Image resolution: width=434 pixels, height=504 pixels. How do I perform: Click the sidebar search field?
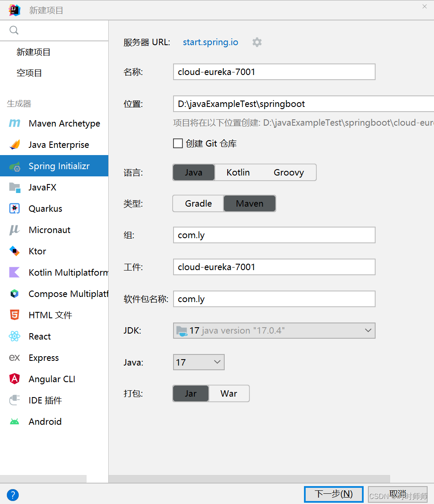pyautogui.click(x=54, y=31)
